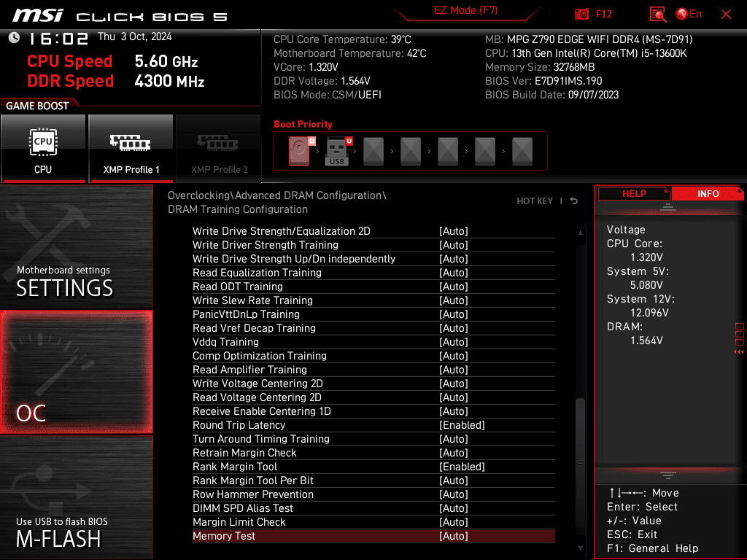Change language via the En globe icon
The image size is (747, 560).
pos(689,14)
